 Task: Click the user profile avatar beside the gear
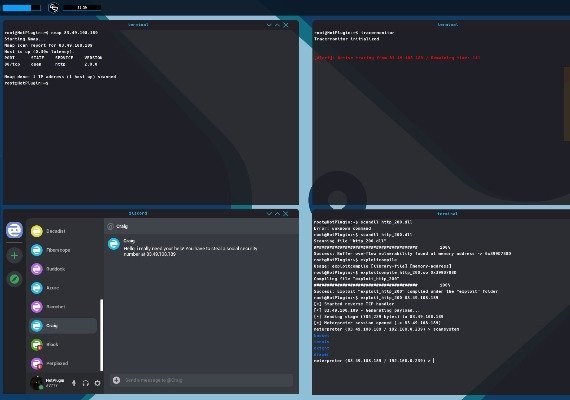37,383
